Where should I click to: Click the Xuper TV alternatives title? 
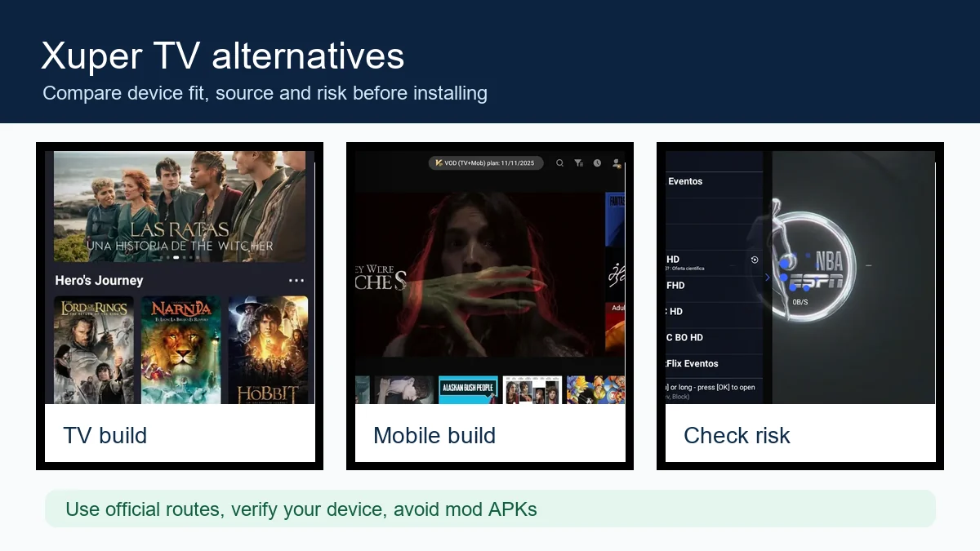223,56
